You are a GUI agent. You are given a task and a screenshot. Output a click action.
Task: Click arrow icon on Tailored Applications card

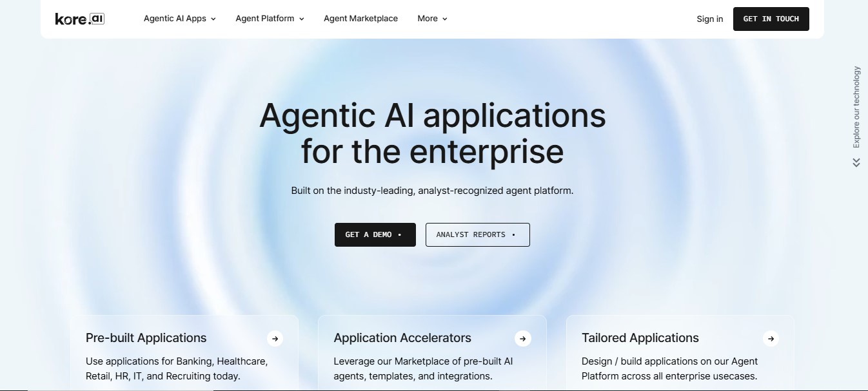tap(771, 338)
